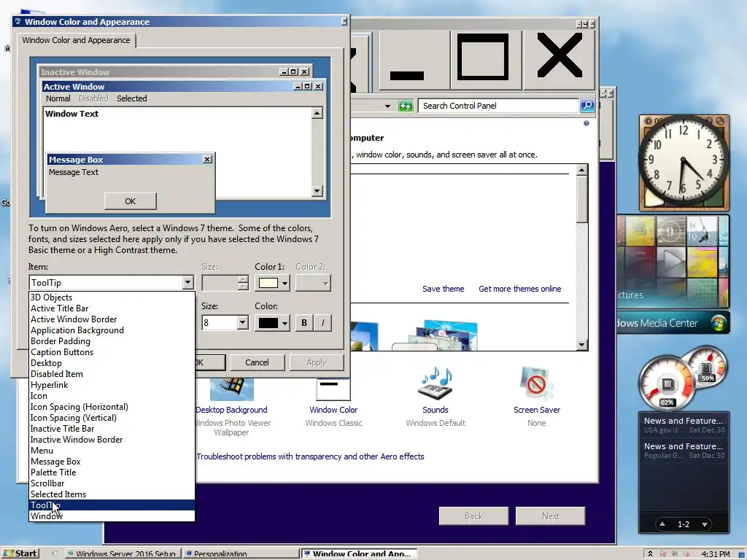Switch to Personalization taskbar button
This screenshot has height=560, width=747.
click(241, 554)
